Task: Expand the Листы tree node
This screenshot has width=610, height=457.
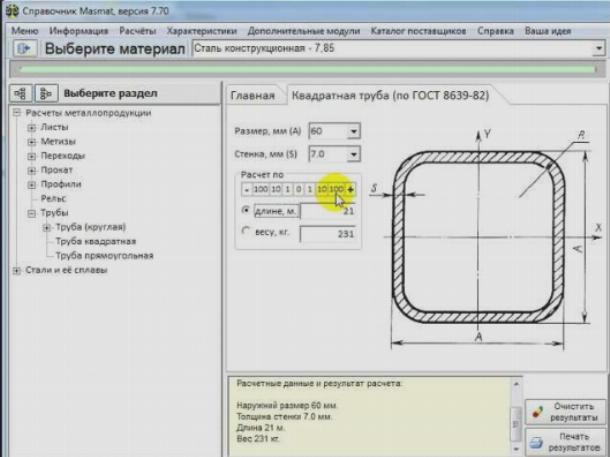Action: pos(32,128)
